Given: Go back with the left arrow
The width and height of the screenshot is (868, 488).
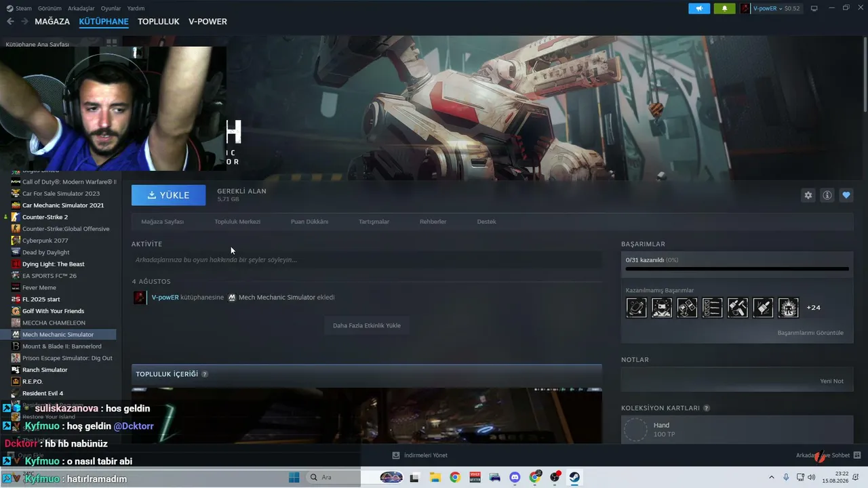Looking at the screenshot, I should (x=10, y=22).
